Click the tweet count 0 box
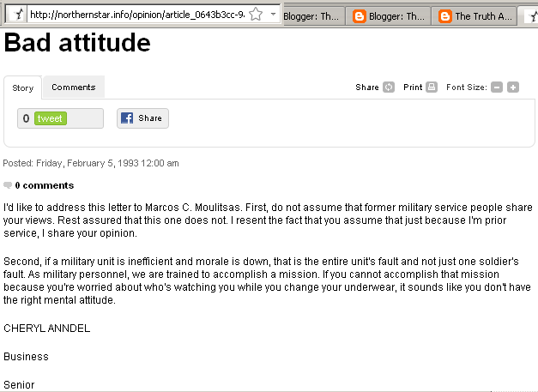 [x=26, y=118]
